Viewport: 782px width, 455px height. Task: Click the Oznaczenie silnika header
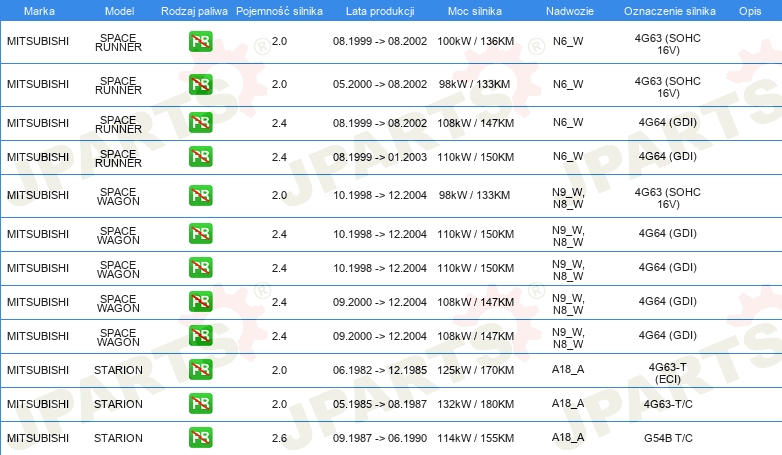pyautogui.click(x=670, y=11)
